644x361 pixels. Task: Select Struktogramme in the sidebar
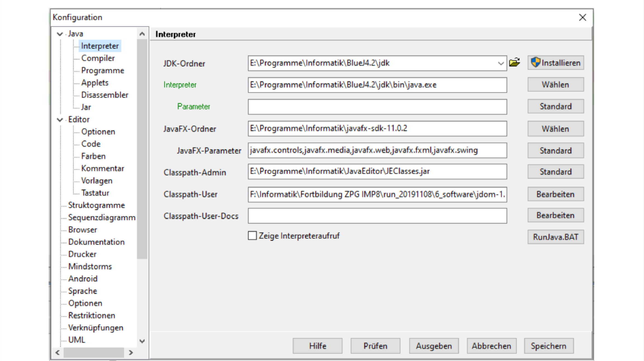coord(96,205)
